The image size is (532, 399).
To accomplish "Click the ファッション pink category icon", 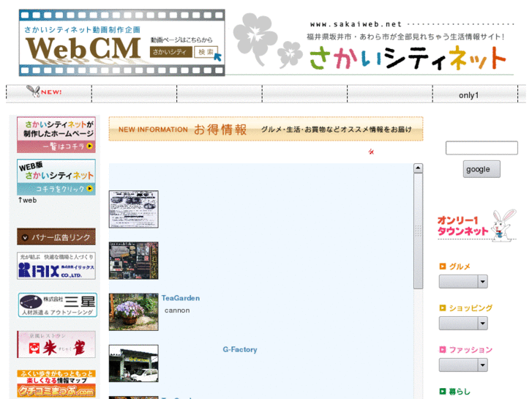I will point(443,350).
